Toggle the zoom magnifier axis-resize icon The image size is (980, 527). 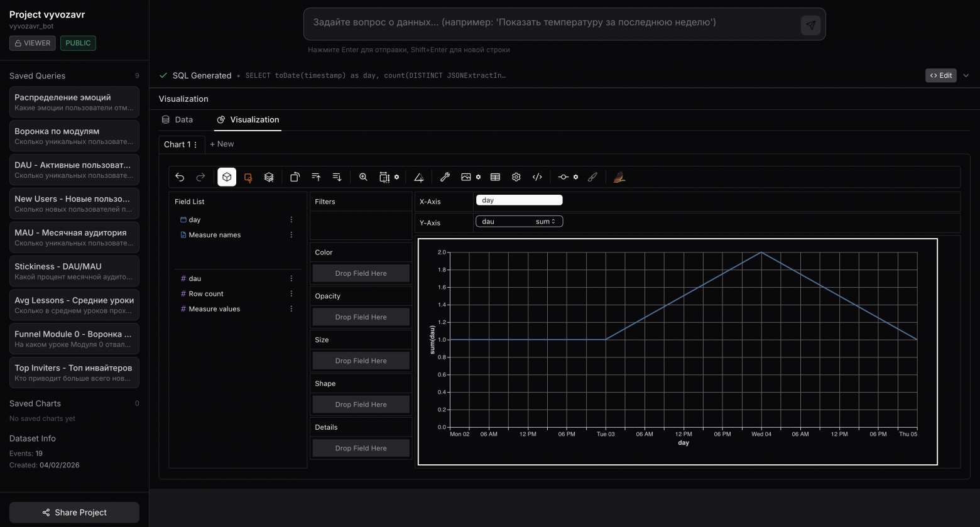[x=363, y=177]
